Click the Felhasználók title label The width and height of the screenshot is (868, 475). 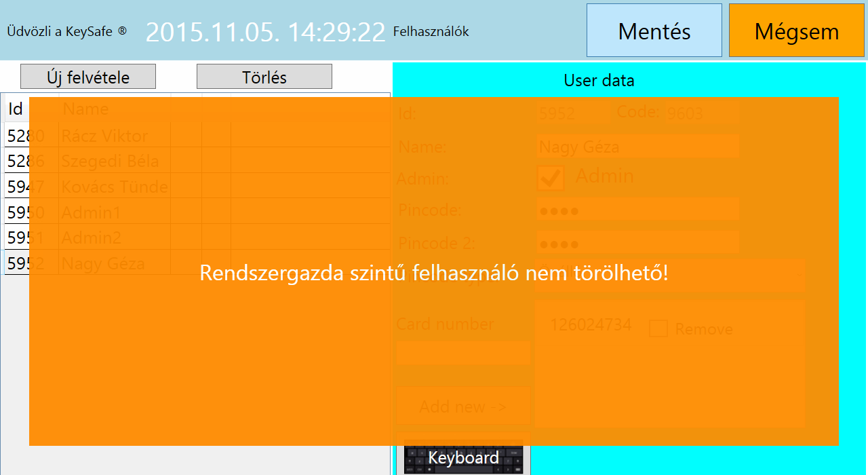click(x=431, y=31)
